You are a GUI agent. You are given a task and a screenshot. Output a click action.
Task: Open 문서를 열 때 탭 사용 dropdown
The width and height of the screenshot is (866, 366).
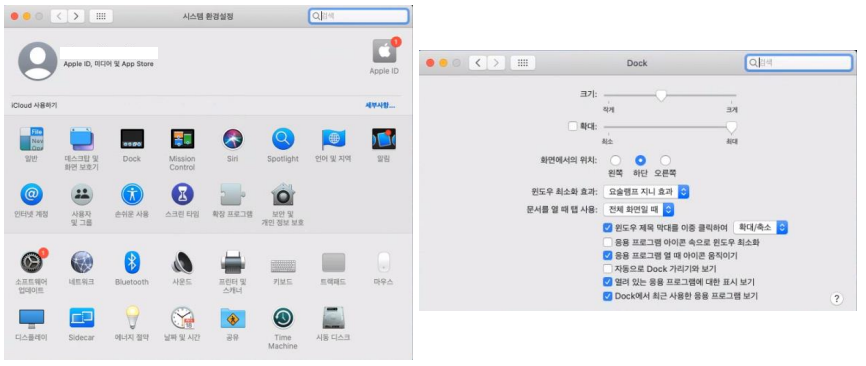point(638,210)
